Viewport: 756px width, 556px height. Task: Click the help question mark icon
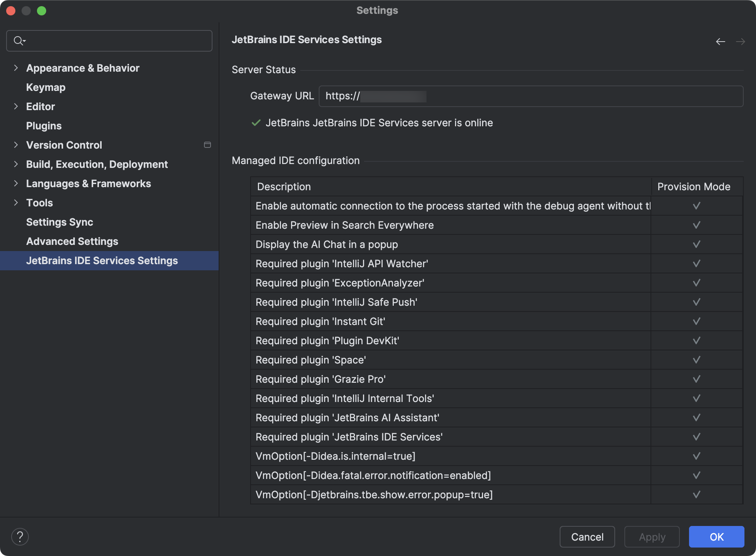click(20, 536)
